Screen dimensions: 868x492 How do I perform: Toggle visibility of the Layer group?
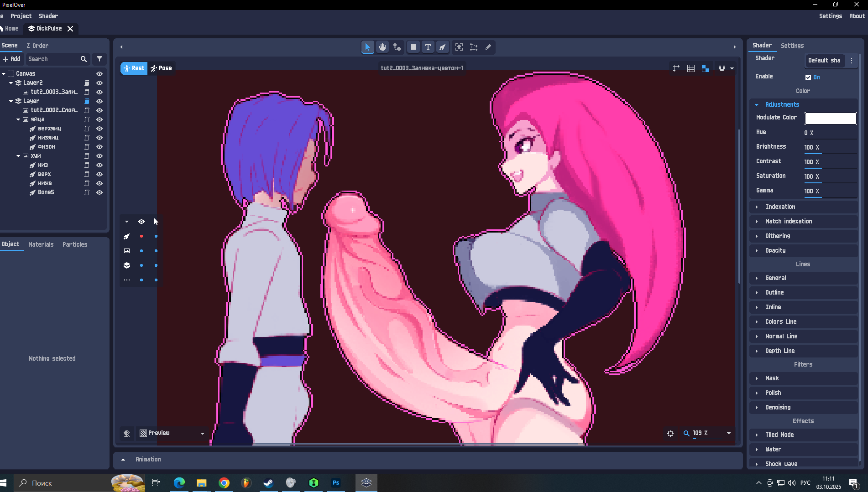coord(99,101)
